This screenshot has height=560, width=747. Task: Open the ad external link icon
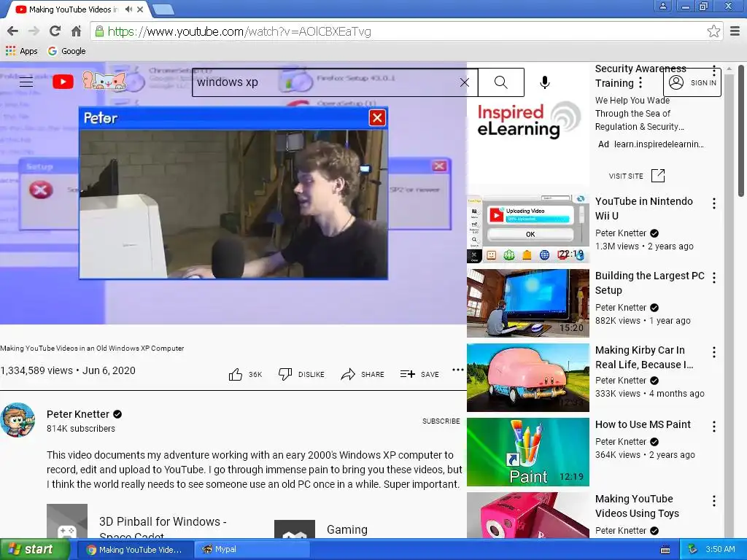[658, 176]
